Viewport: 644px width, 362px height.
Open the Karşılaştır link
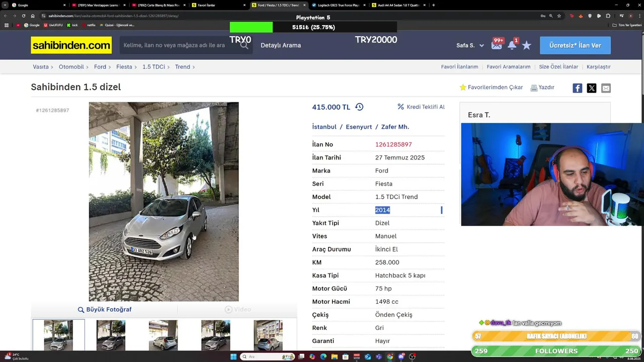pyautogui.click(x=599, y=66)
